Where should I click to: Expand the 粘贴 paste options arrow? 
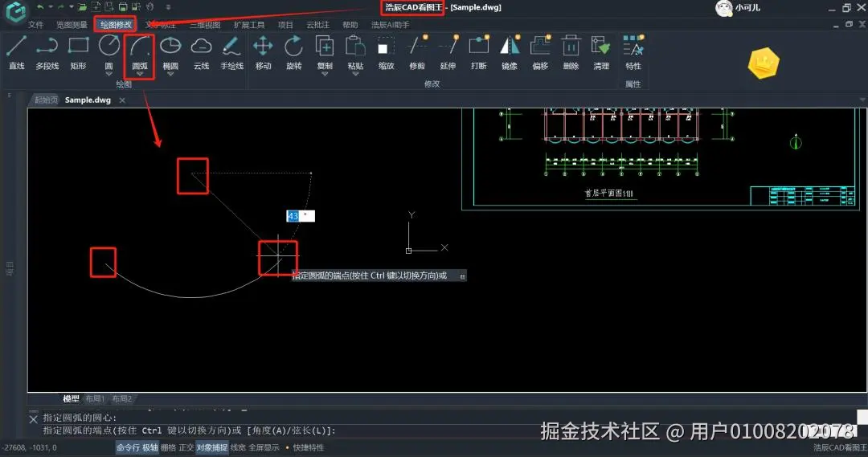355,74
